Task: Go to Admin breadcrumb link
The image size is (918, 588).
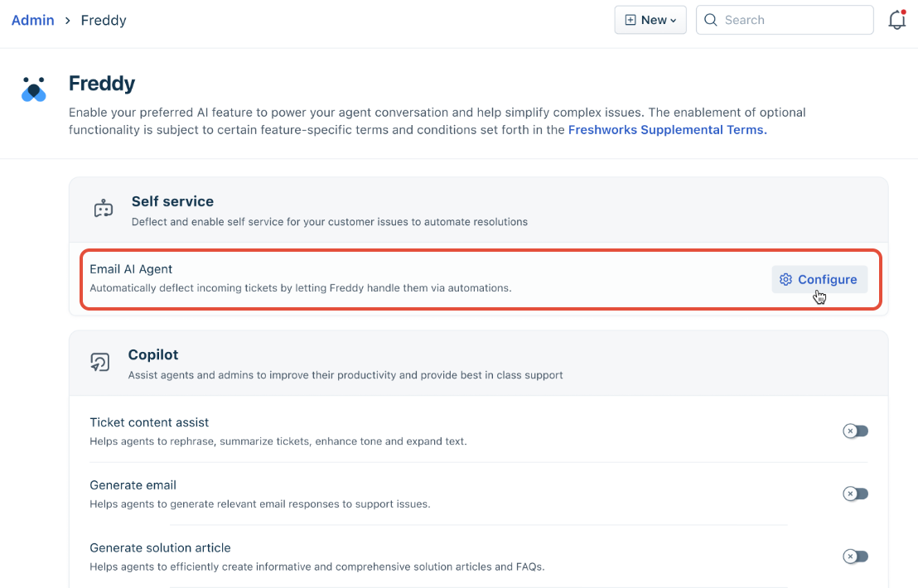Action: [33, 20]
